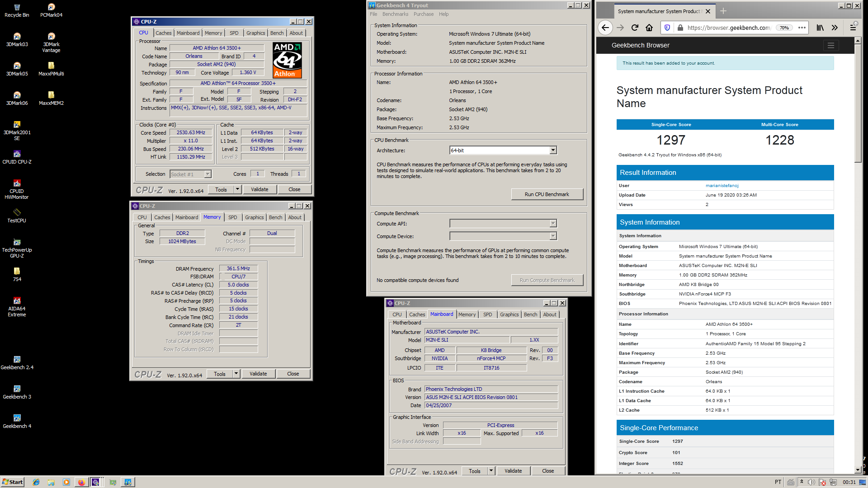The width and height of the screenshot is (868, 488).
Task: Select the 3DMark05 desktop shortcut
Action: tap(17, 69)
